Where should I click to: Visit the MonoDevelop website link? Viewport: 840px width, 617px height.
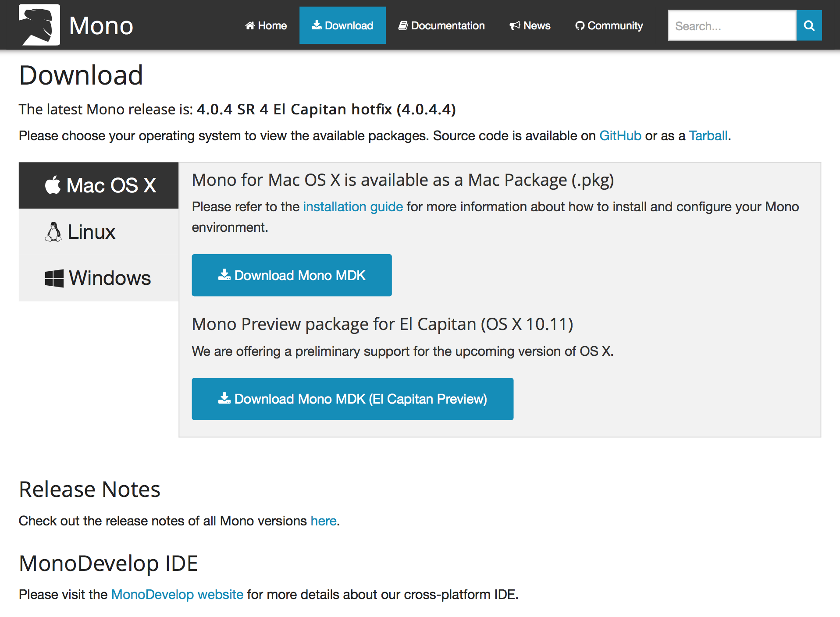point(177,594)
